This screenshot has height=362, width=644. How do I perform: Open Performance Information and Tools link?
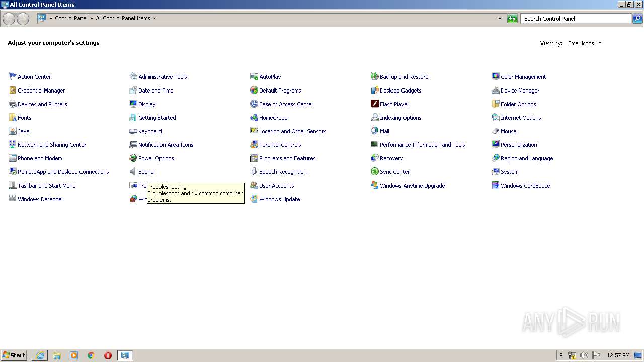coord(422,145)
